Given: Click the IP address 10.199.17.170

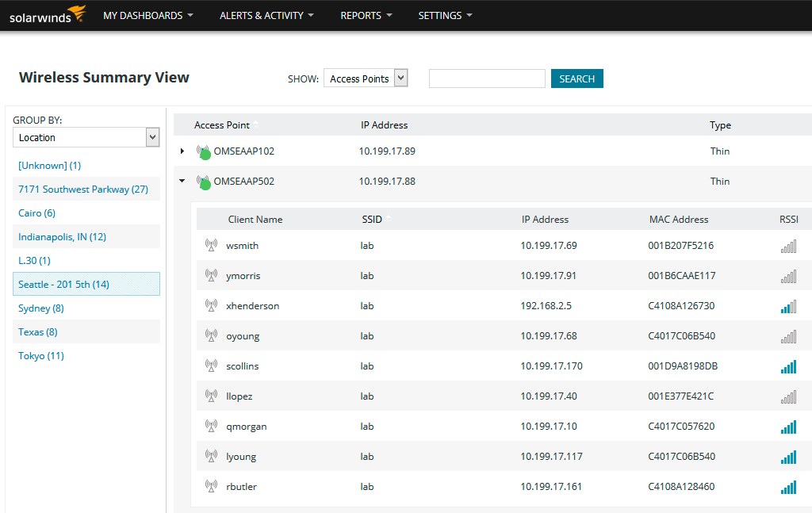Looking at the screenshot, I should [x=552, y=366].
